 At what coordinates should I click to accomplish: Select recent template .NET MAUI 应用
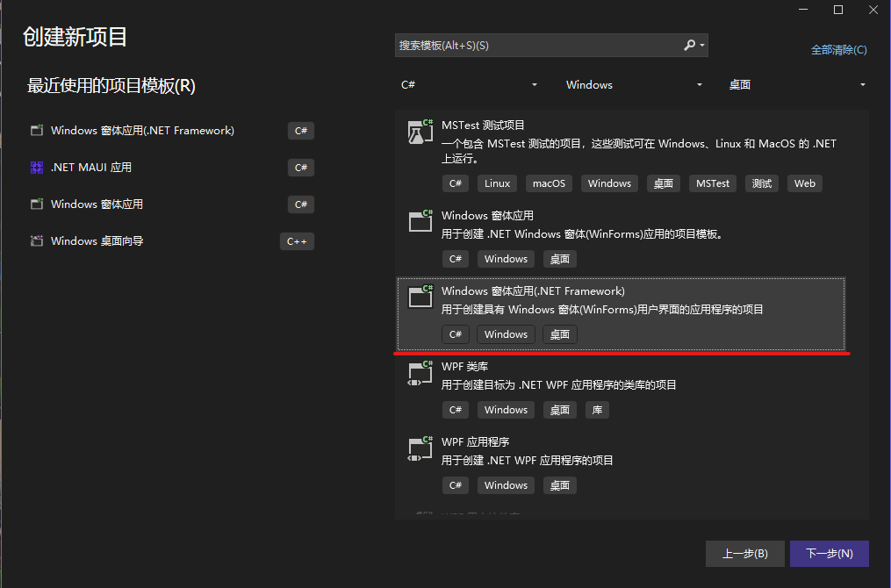click(171, 167)
